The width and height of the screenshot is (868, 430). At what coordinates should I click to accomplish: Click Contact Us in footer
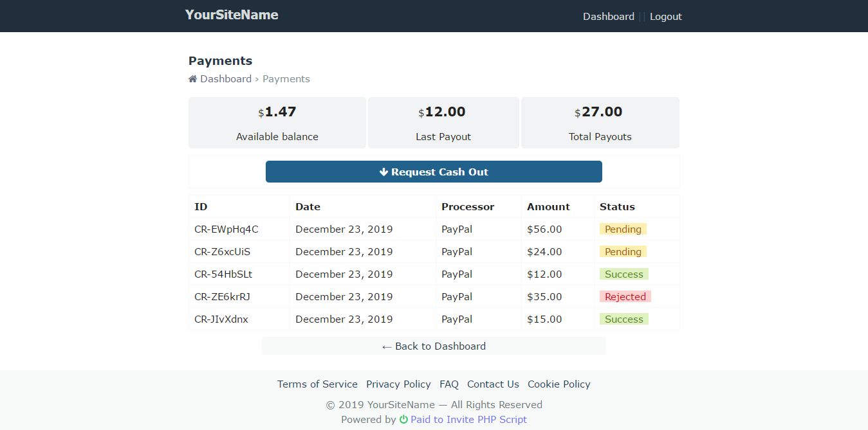493,384
